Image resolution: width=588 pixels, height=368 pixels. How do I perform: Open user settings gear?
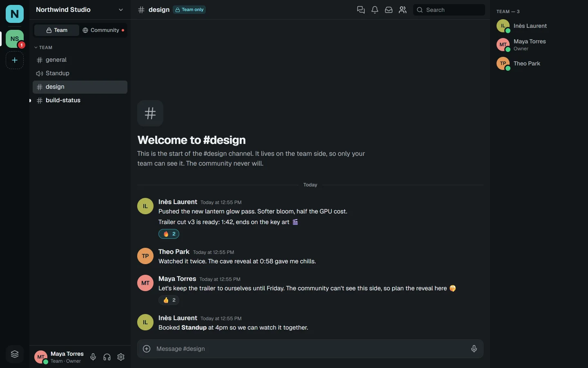[x=121, y=357]
